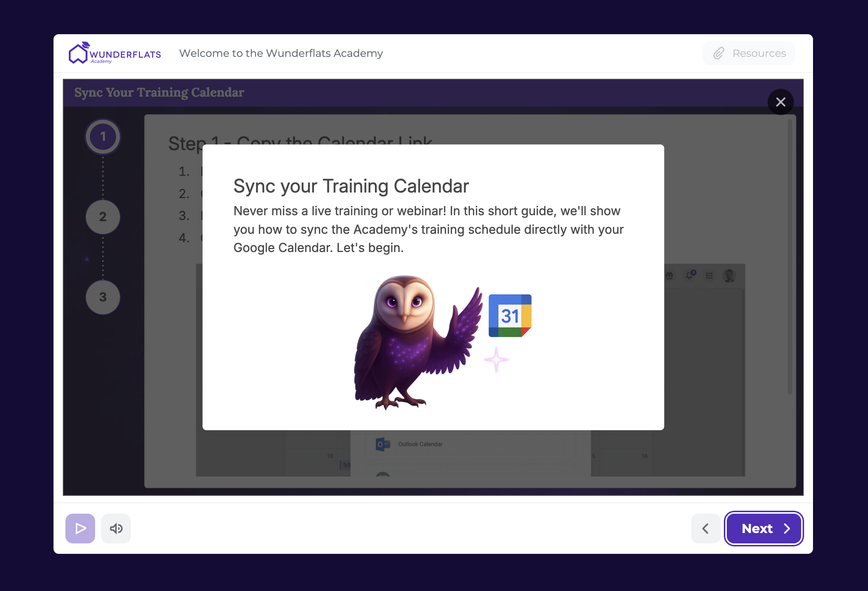868x591 pixels.
Task: Select step 1 in the progress indicator
Action: coord(103,137)
